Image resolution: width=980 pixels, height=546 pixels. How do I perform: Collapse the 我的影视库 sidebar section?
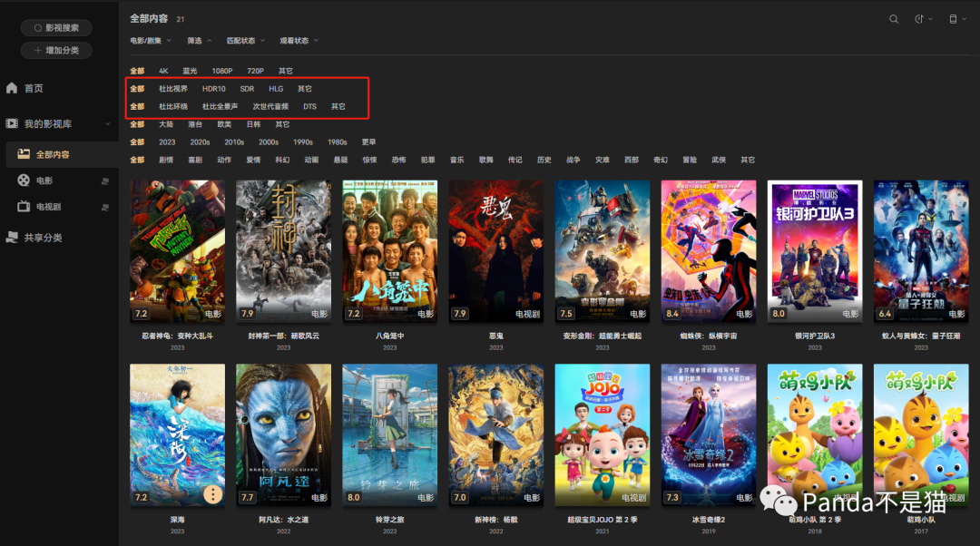coord(107,123)
